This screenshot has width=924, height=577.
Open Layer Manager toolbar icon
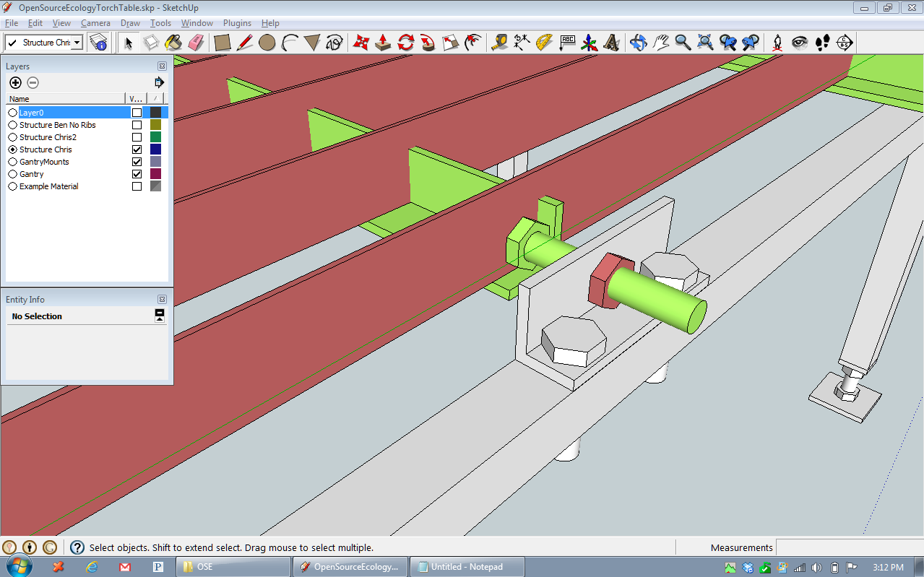point(98,43)
